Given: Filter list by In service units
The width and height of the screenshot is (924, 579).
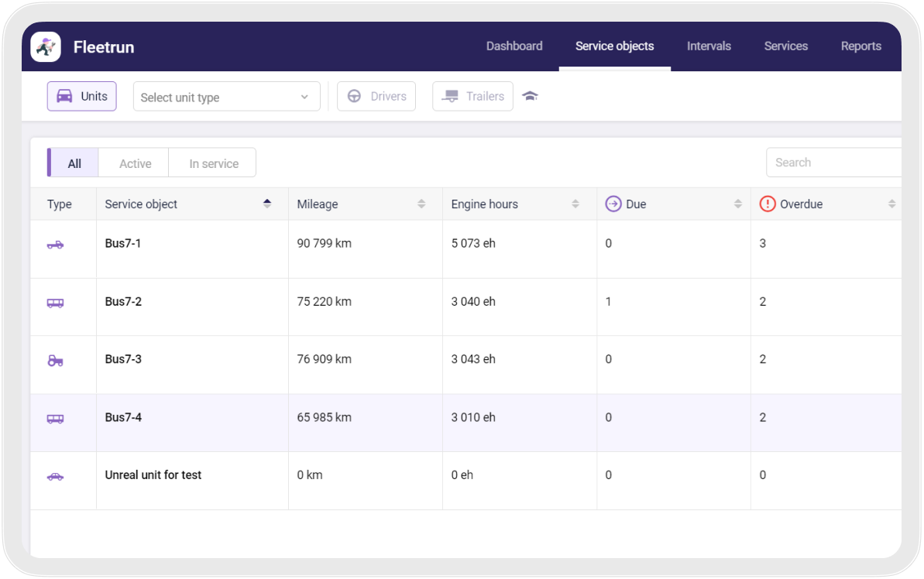Looking at the screenshot, I should tap(214, 163).
